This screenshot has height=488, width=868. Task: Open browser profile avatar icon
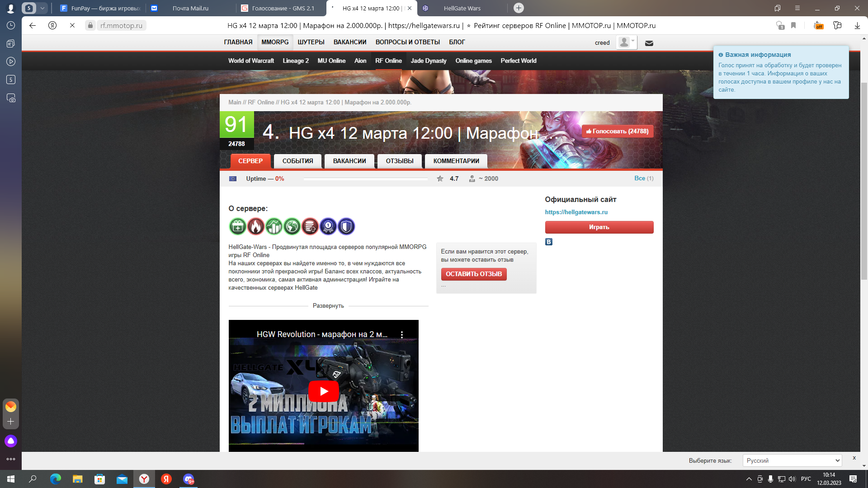pos(10,8)
